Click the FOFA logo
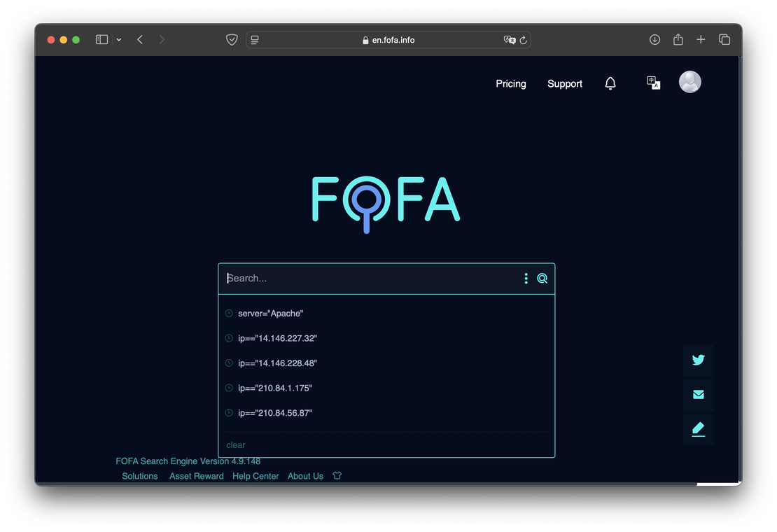 click(386, 202)
